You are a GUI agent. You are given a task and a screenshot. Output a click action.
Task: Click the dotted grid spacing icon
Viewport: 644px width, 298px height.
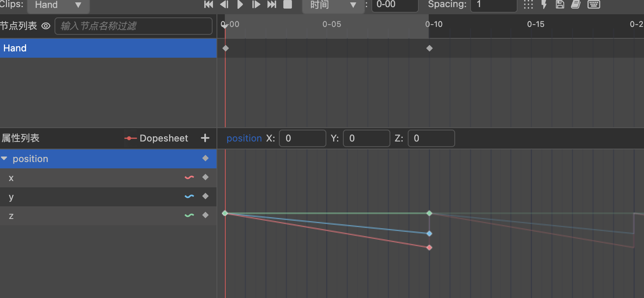click(x=528, y=4)
